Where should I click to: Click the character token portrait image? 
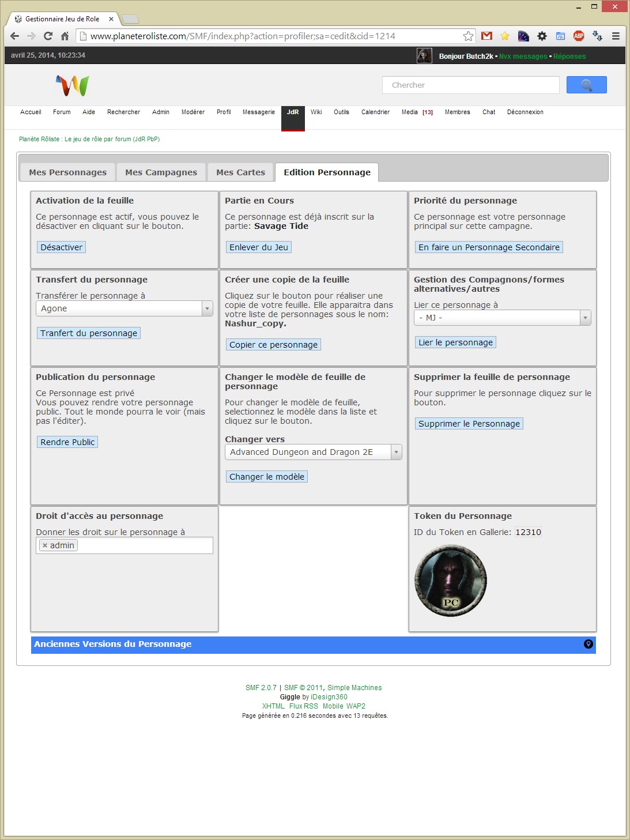tap(450, 581)
